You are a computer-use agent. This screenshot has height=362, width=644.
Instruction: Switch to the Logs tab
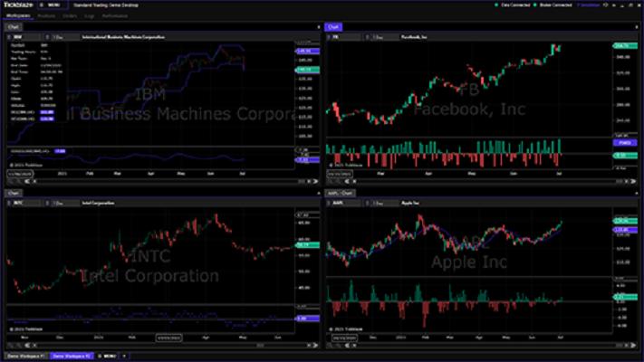pos(89,15)
